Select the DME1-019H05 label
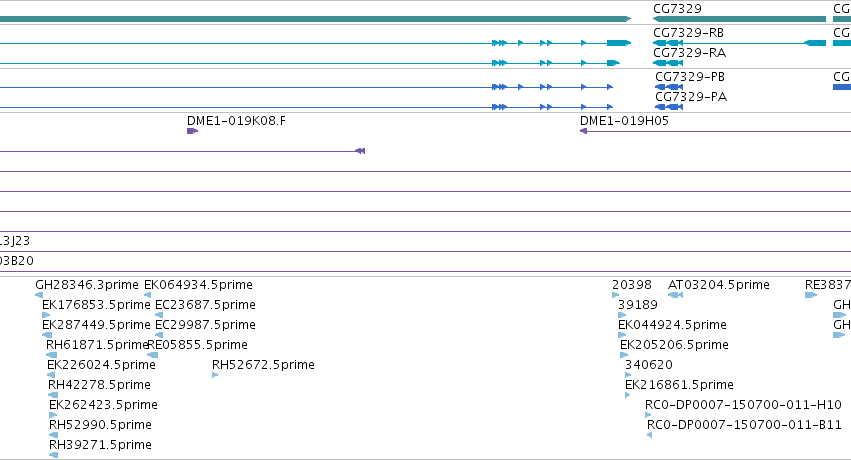 624,121
